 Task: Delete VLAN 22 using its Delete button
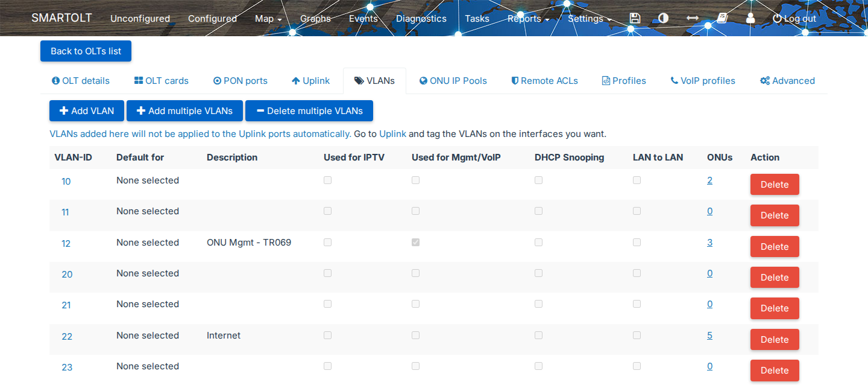pyautogui.click(x=775, y=339)
